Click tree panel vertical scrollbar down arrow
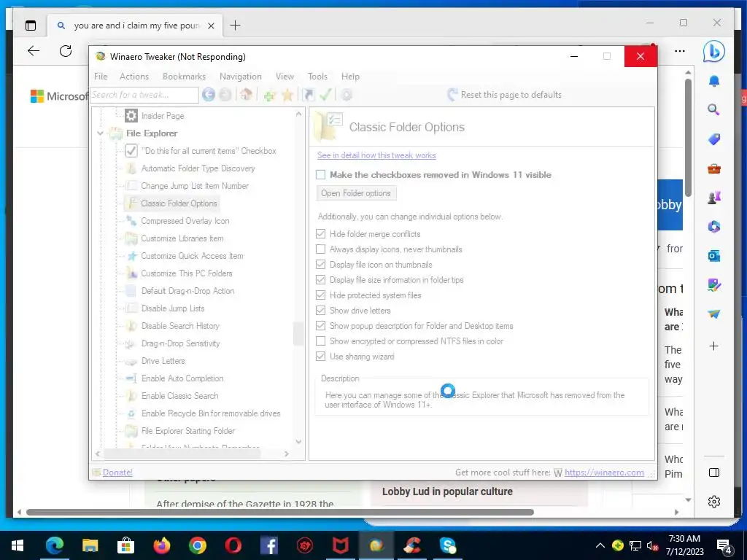This screenshot has height=560, width=747. 298,442
